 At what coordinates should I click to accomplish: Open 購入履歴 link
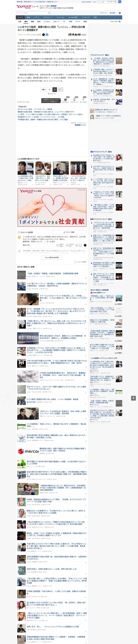pos(112,13)
